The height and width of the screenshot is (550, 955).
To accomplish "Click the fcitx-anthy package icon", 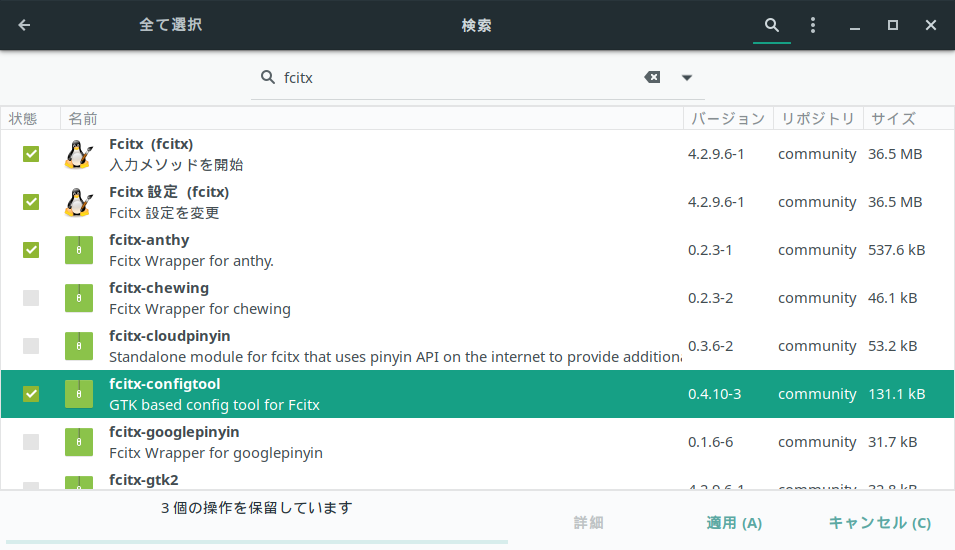I will tap(79, 250).
